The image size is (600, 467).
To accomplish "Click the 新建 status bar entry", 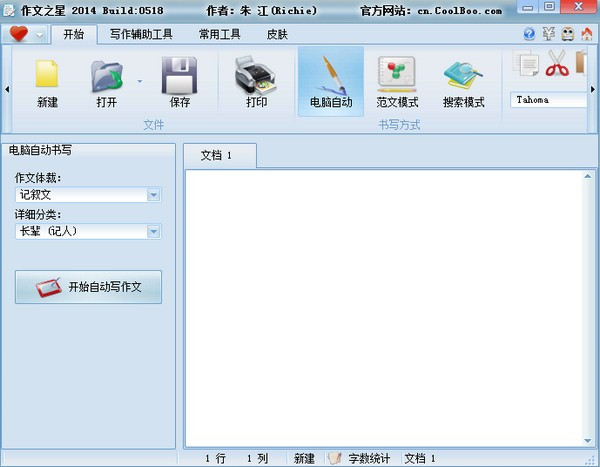I will pos(304,458).
